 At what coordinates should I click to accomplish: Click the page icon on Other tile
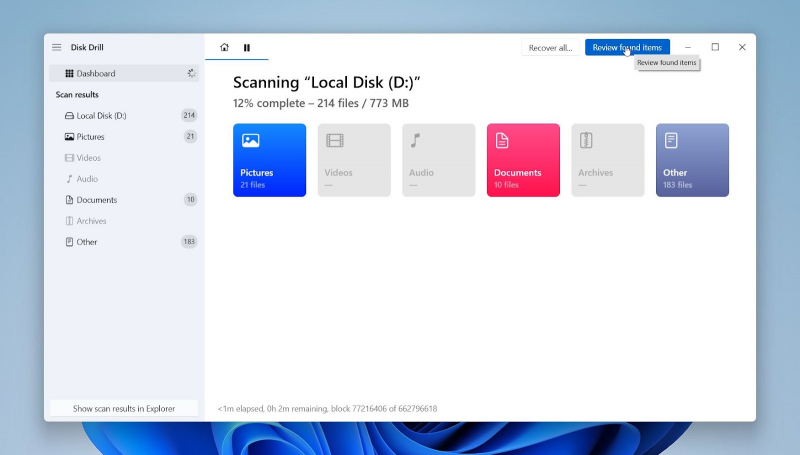[671, 140]
